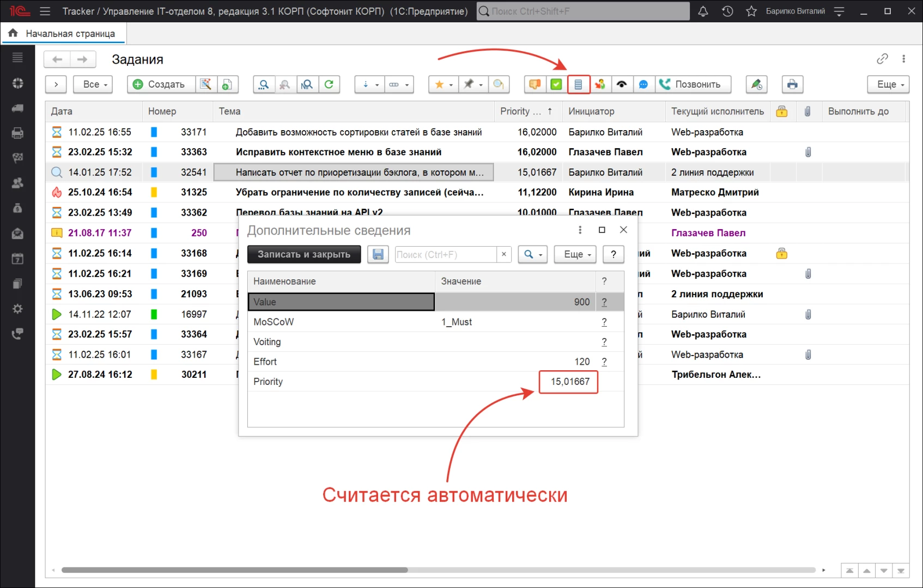Click the horizontal scrollbar under the task list
923x588 pixels.
tap(234, 570)
